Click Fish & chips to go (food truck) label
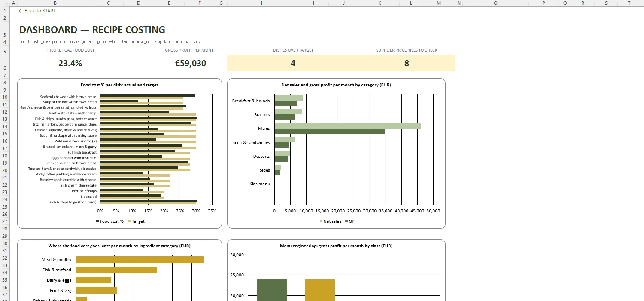The width and height of the screenshot is (644, 301). pyautogui.click(x=73, y=202)
